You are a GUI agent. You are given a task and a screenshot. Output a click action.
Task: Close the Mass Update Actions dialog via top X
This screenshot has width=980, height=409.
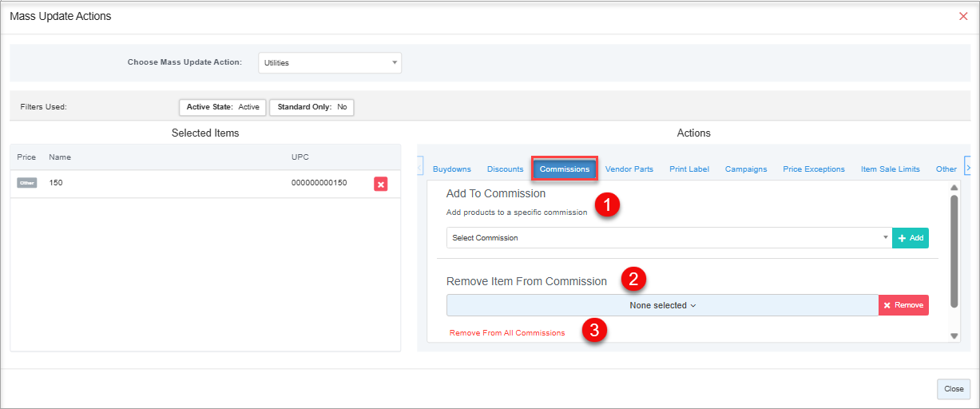(x=963, y=17)
